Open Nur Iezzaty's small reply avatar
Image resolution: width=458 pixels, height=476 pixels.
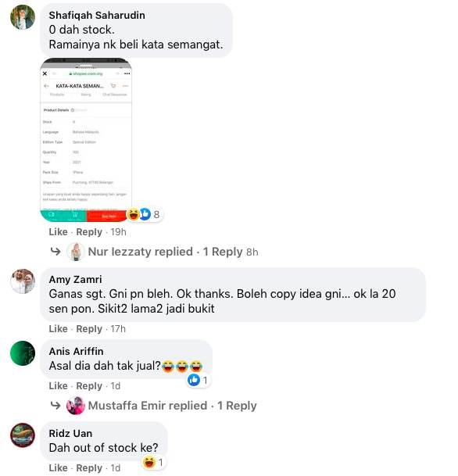[x=76, y=252]
